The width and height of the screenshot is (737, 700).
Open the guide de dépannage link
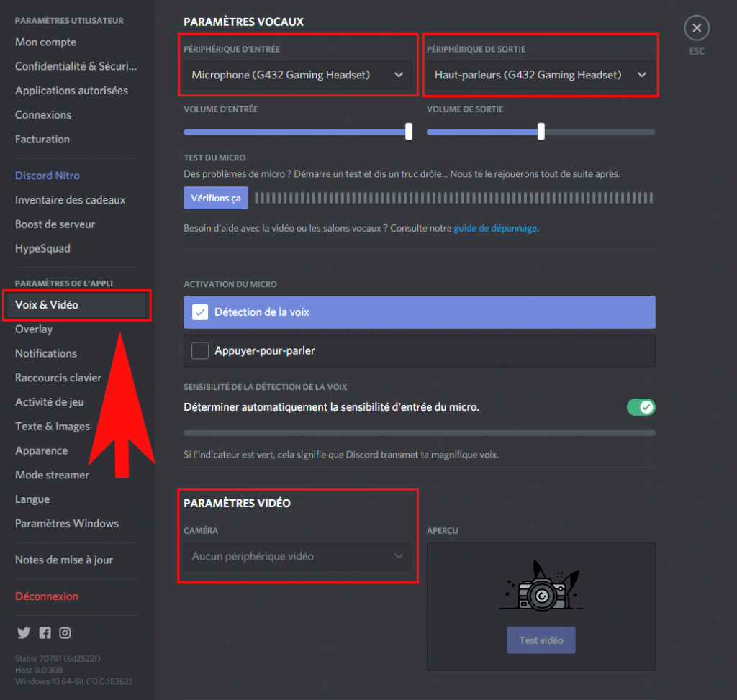[x=495, y=228]
